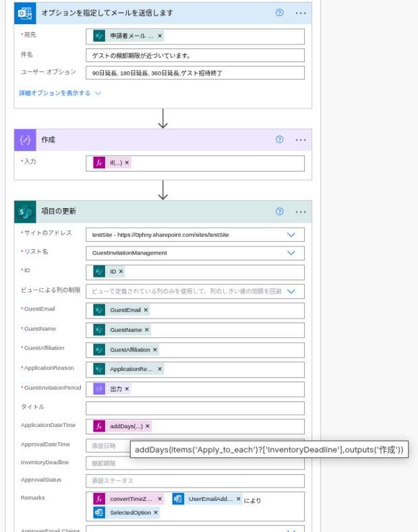This screenshot has width=418, height=532.
Task: Click the SelectedOption dynamic token
Action: [x=126, y=512]
